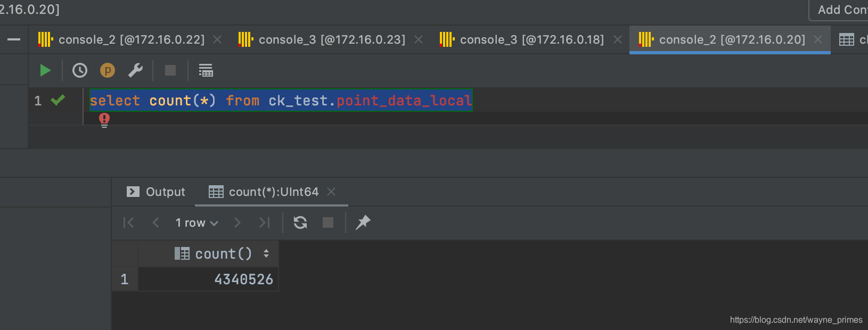Open the Output tab
Viewport: 868px width, 330px height.
156,192
